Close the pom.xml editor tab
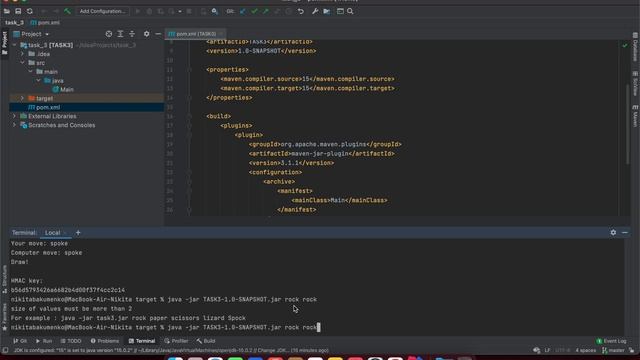 point(221,34)
